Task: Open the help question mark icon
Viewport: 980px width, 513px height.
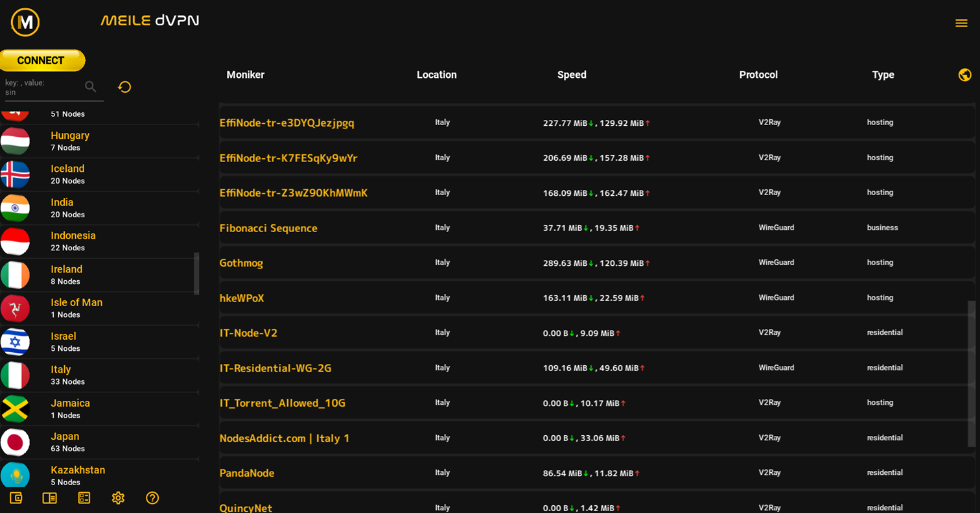Action: pyautogui.click(x=152, y=498)
